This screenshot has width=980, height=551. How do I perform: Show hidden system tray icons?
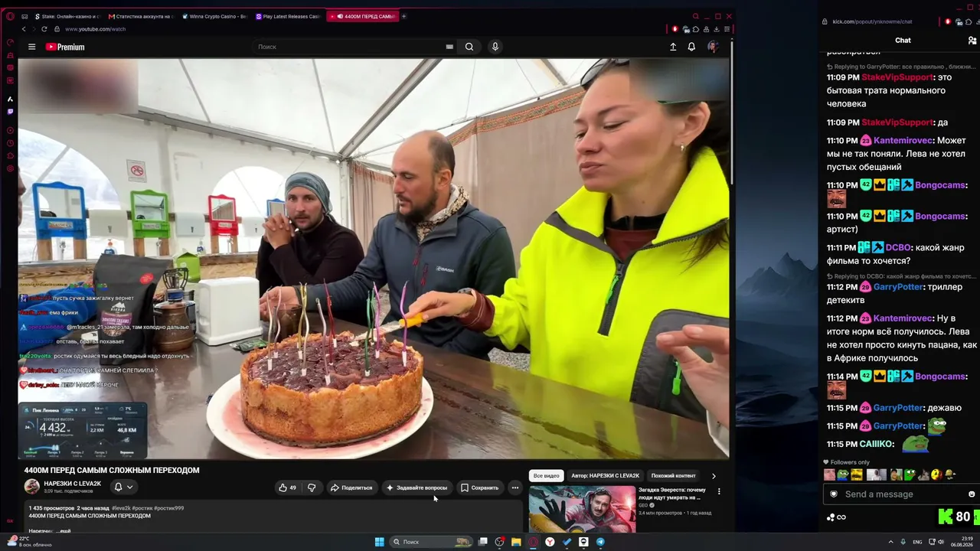pos(890,543)
